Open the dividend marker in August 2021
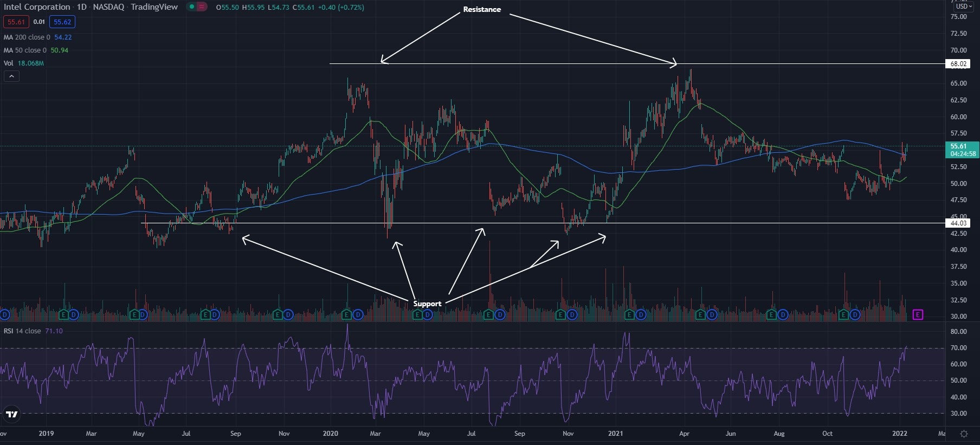This screenshot has width=980, height=445. [783, 314]
